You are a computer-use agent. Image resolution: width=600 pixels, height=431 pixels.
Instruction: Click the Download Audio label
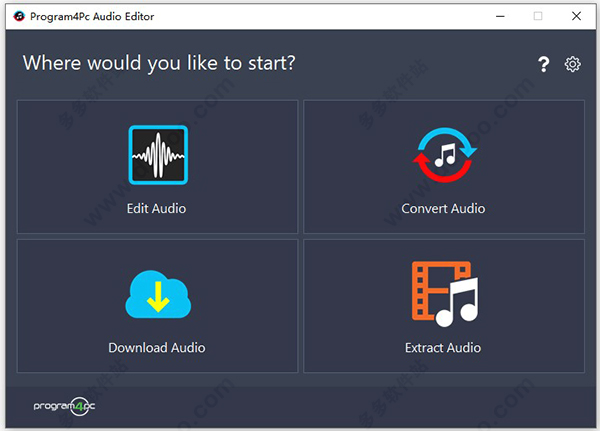tap(157, 348)
